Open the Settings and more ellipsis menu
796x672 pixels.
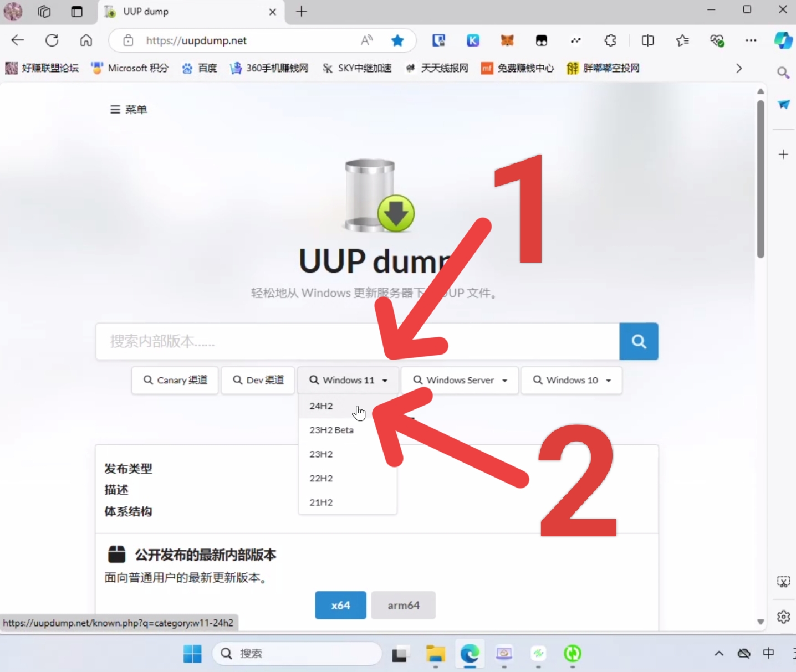click(751, 40)
